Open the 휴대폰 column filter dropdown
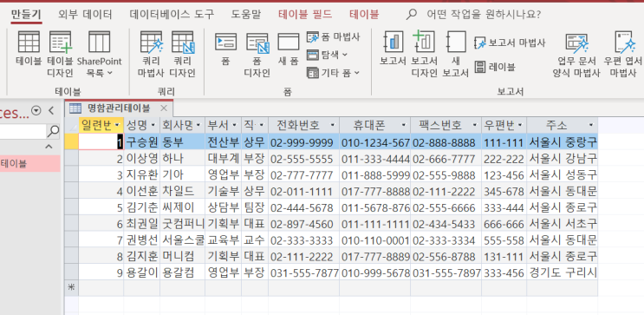The height and width of the screenshot is (315, 644). pos(404,125)
